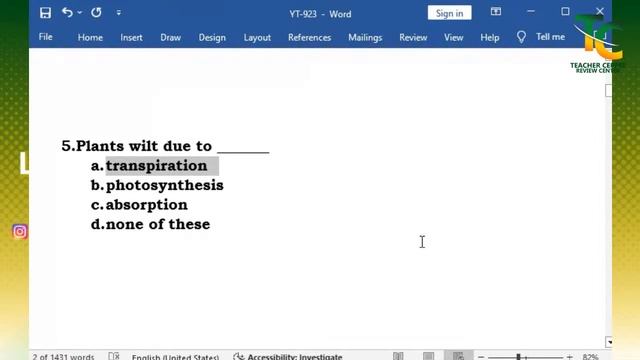Click the word count in the status bar
The width and height of the screenshot is (640, 360).
[63, 356]
